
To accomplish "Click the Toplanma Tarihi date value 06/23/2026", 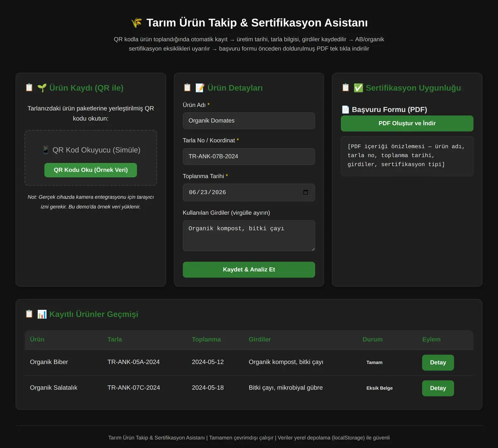I will tap(207, 192).
